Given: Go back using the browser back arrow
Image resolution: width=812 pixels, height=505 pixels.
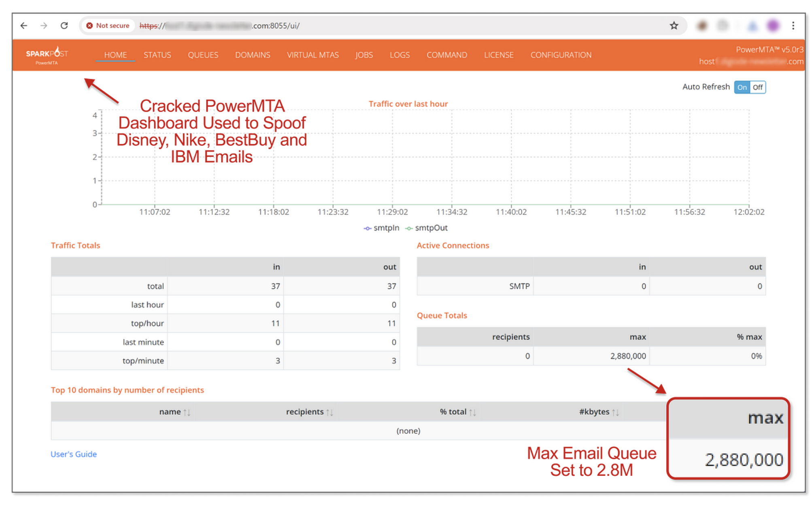Looking at the screenshot, I should click(x=24, y=25).
